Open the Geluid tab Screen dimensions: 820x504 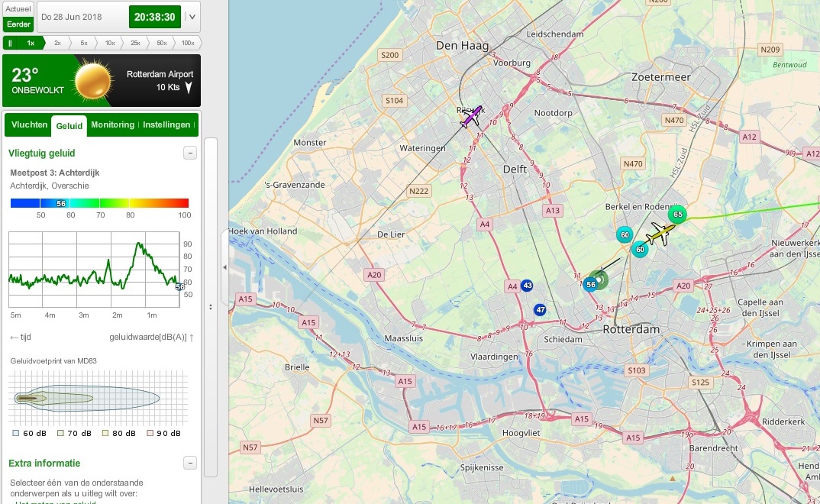pos(69,126)
